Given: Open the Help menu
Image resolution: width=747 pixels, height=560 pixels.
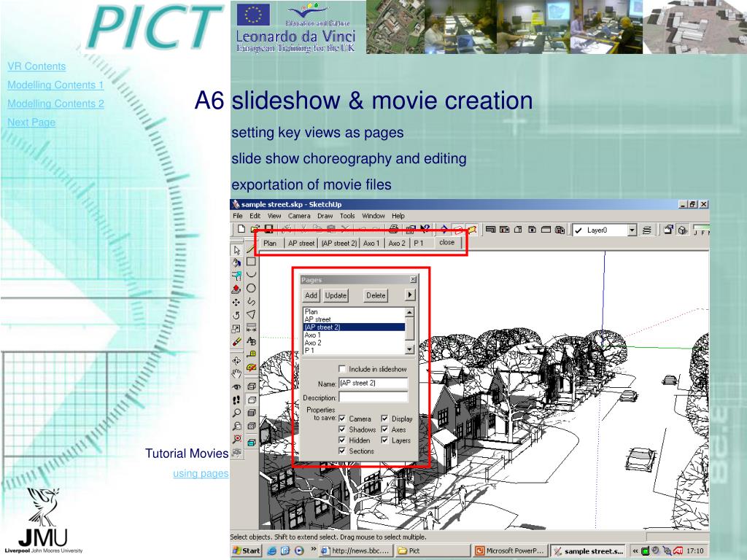Looking at the screenshot, I should [398, 216].
